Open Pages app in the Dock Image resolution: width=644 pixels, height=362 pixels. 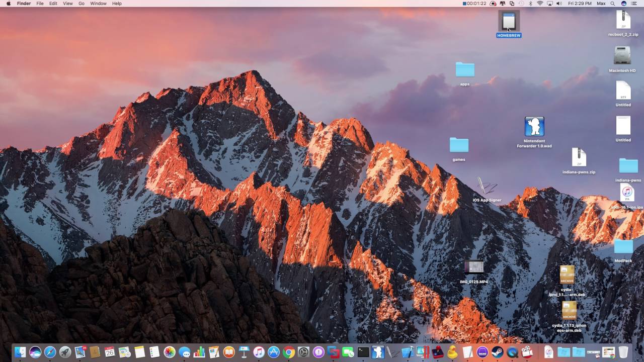(214, 352)
